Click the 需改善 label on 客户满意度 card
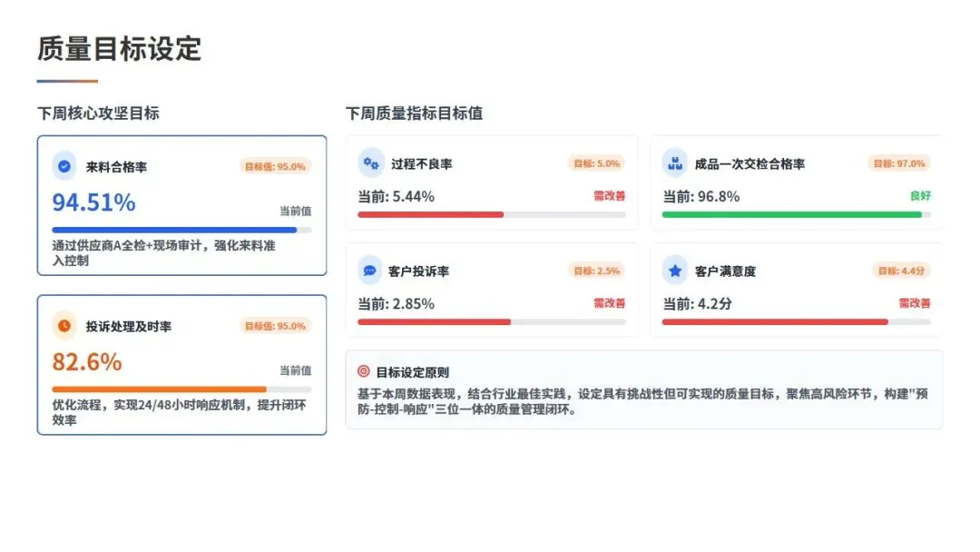Image resolution: width=980 pixels, height=552 pixels. (x=915, y=303)
